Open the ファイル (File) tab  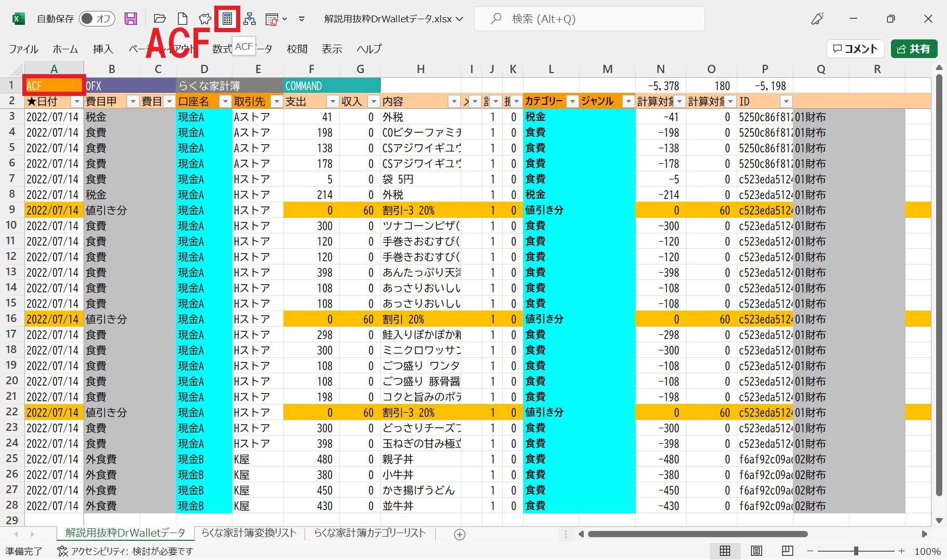pos(23,49)
